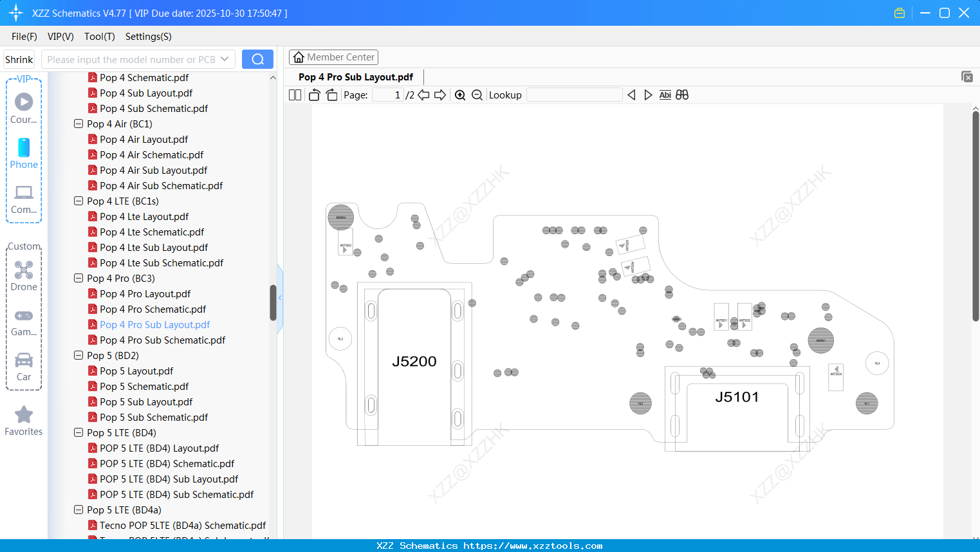Rotate the page clockwise
The width and height of the screenshot is (980, 552).
click(331, 95)
